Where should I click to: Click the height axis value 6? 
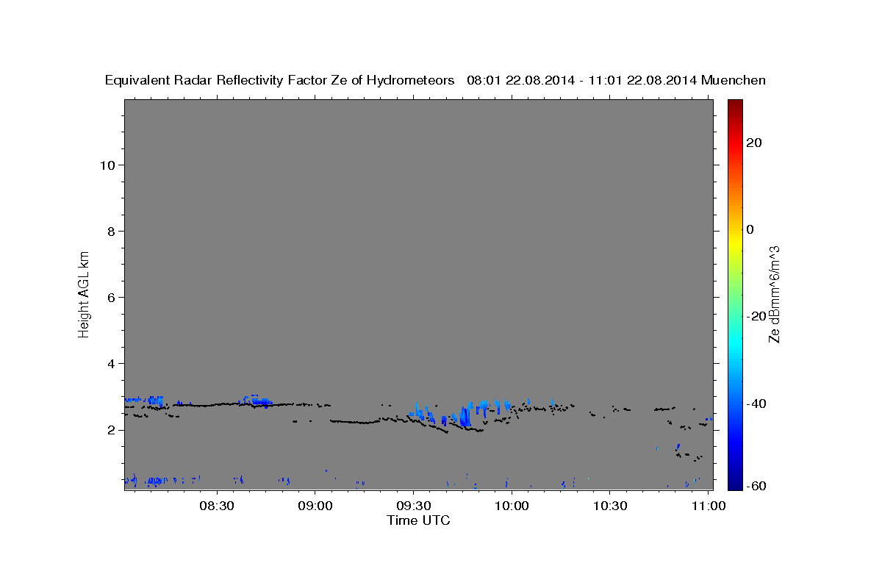[x=111, y=297]
